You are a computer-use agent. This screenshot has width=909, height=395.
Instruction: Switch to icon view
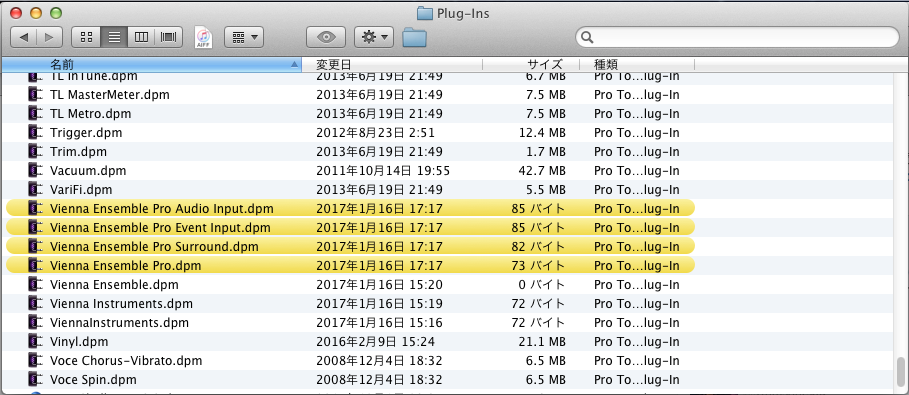pos(86,37)
